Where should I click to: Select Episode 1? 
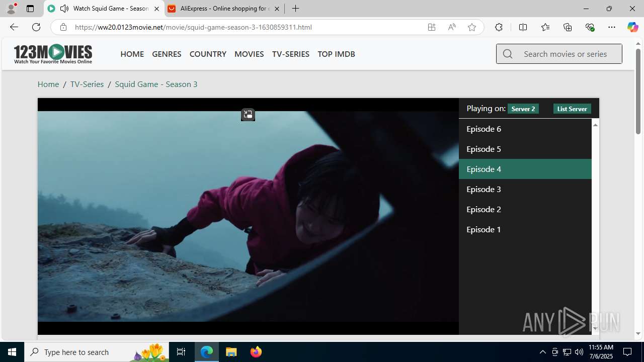(x=525, y=229)
